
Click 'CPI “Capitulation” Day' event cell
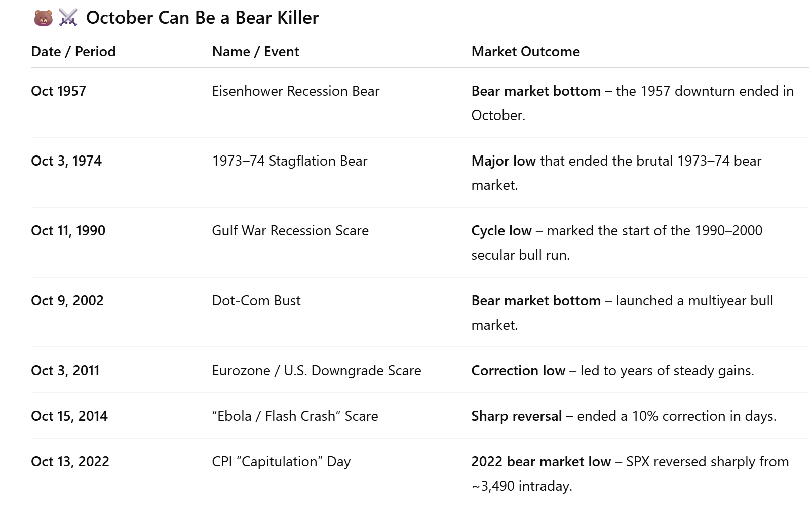(x=281, y=461)
